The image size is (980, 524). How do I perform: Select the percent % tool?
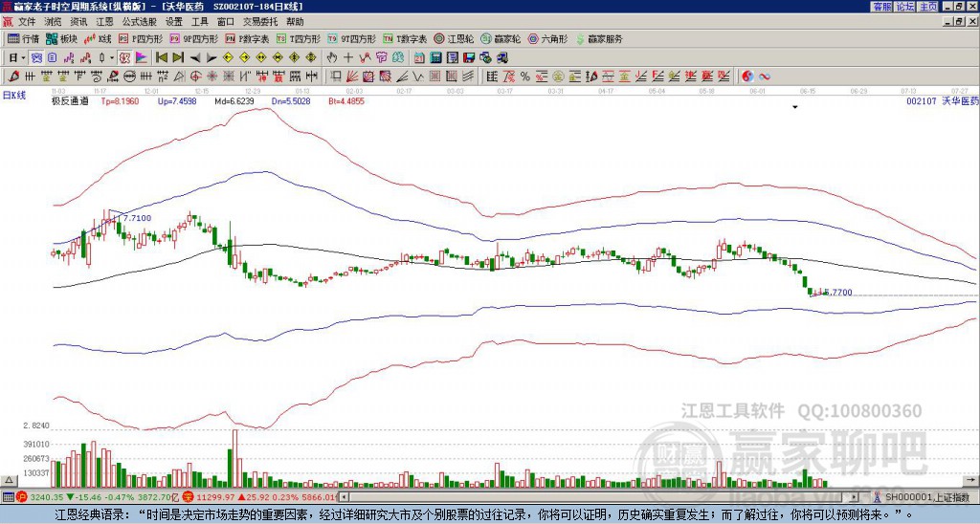(x=525, y=76)
